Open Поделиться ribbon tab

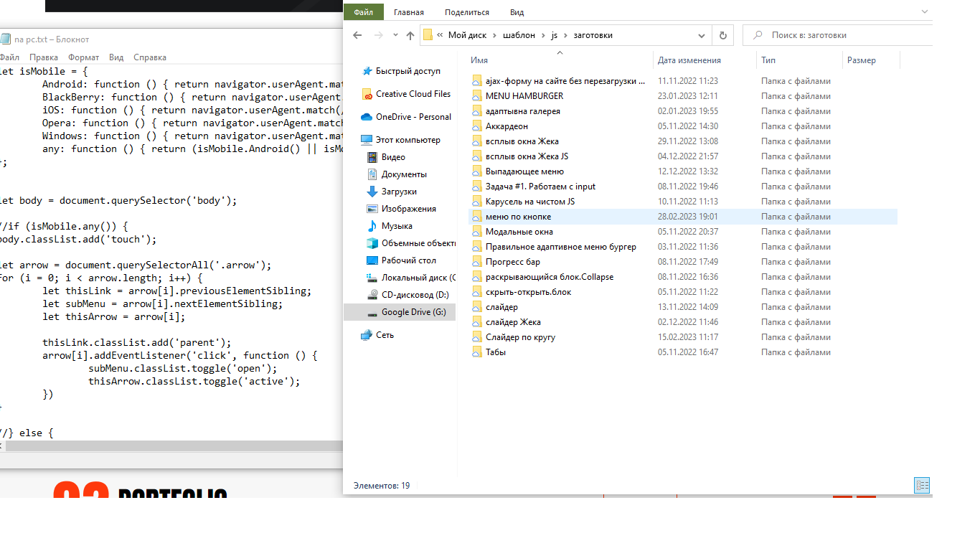pos(467,12)
